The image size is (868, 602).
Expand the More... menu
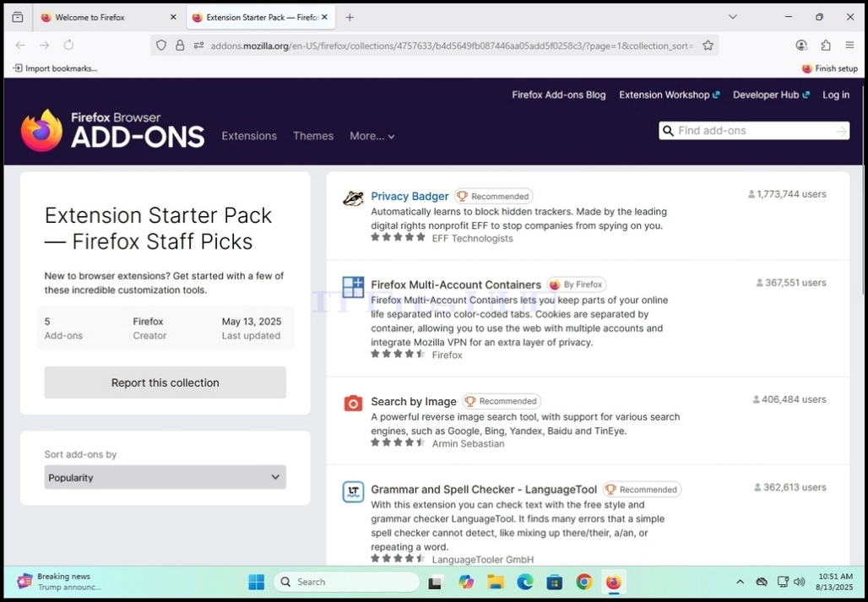(372, 136)
